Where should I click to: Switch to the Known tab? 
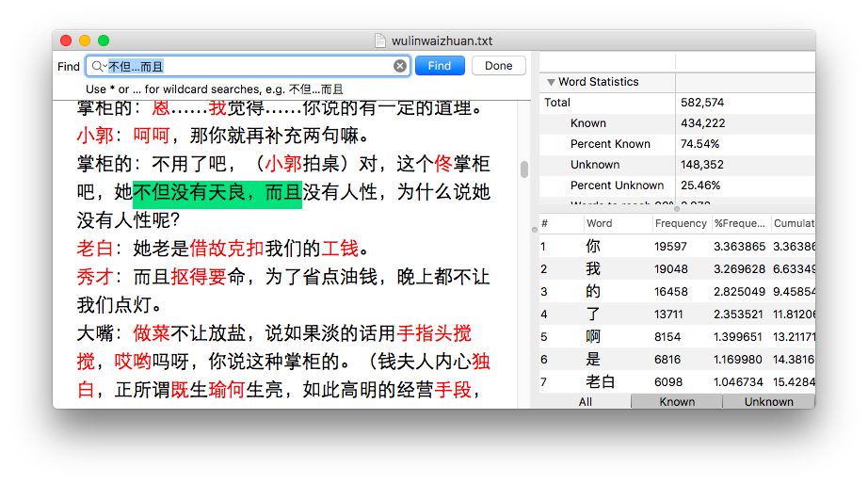(677, 402)
